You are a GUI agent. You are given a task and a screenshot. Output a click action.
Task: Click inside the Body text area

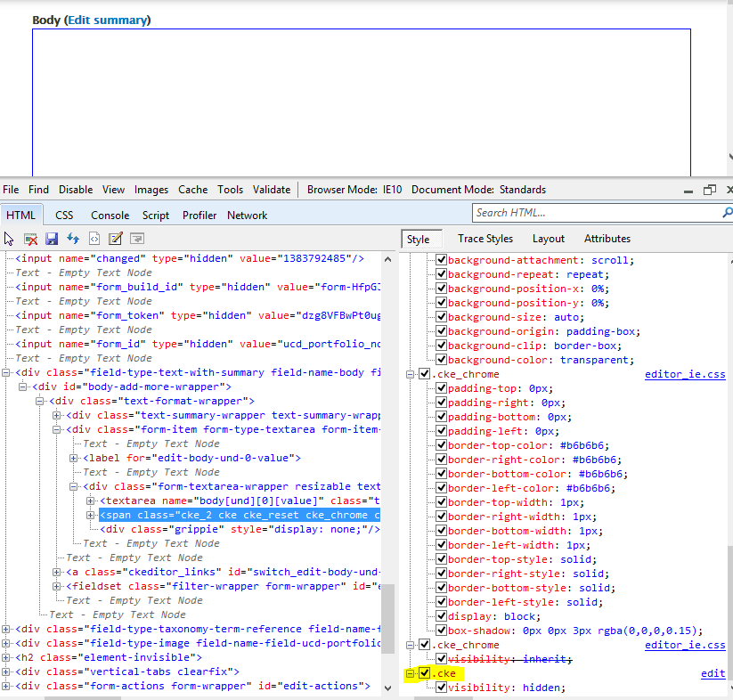point(362,102)
